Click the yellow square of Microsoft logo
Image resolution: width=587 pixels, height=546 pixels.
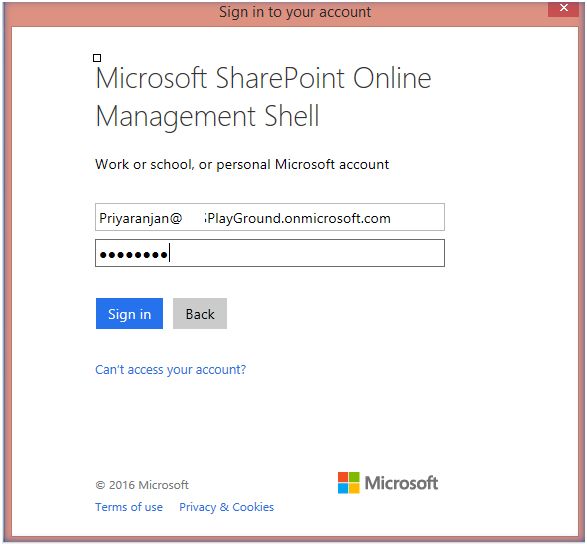pyautogui.click(x=355, y=488)
